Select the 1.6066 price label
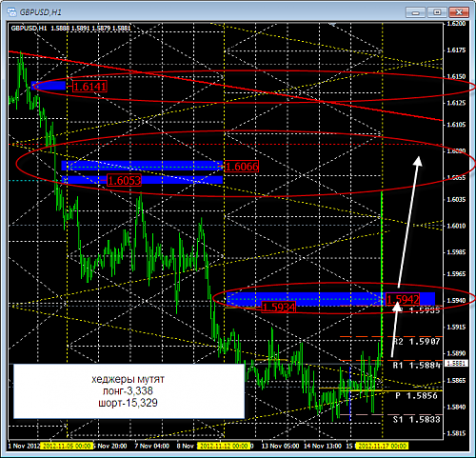The height and width of the screenshot is (458, 476). [242, 167]
